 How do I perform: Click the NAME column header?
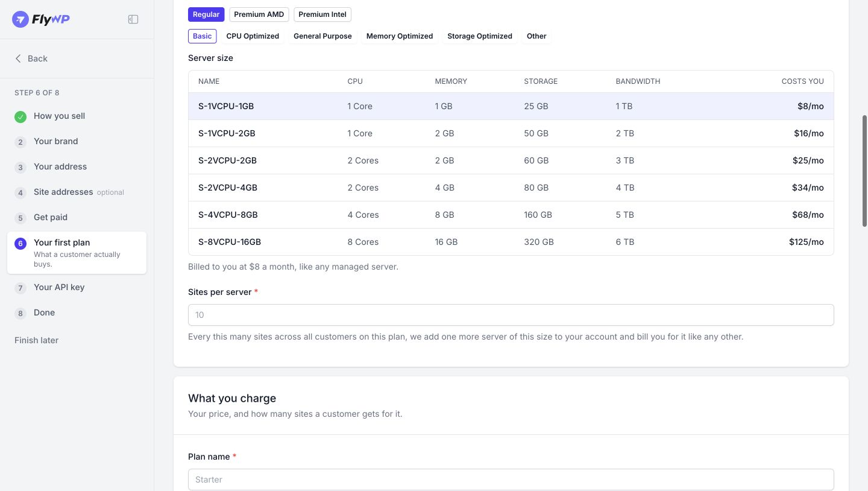209,81
